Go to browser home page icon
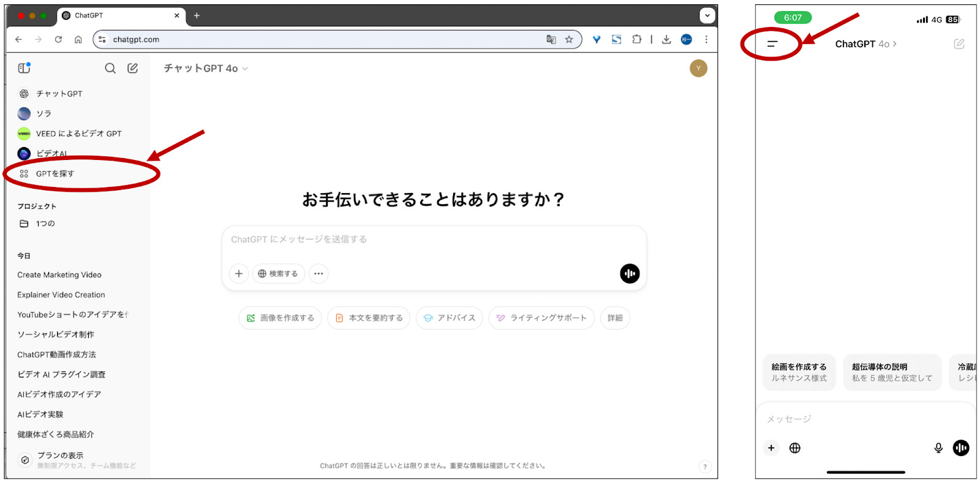 tap(78, 39)
